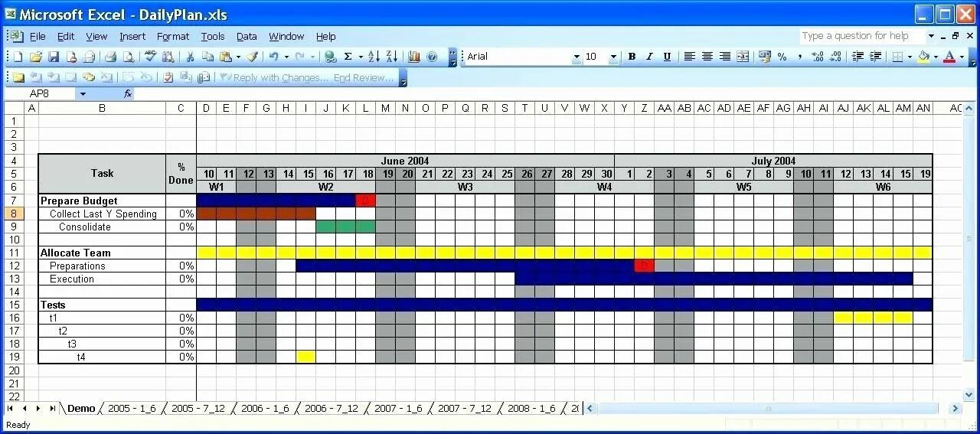Increase cell indent
This screenshot has width=980, height=434.
pos(876,57)
